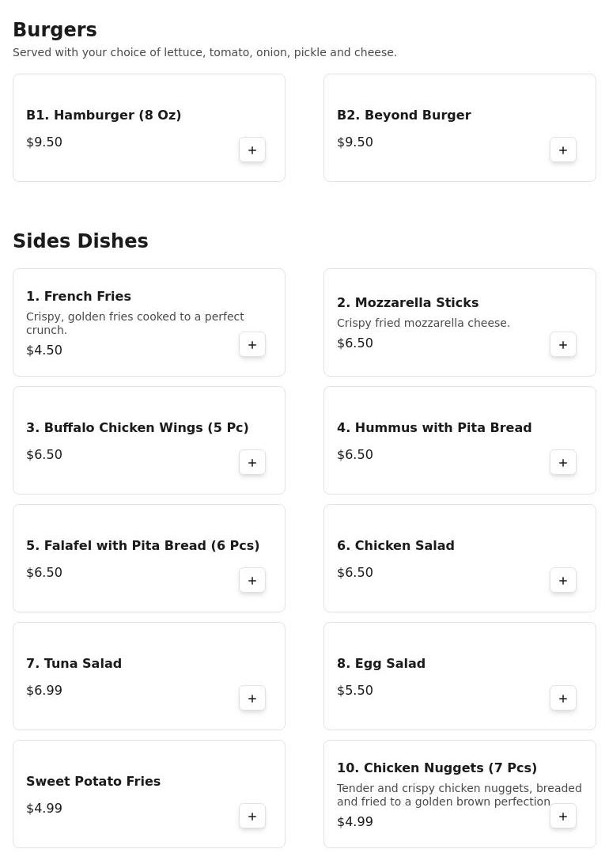The height and width of the screenshot is (868, 609).
Task: Tap plus for Falafel with Pita Bread
Action: [252, 580]
